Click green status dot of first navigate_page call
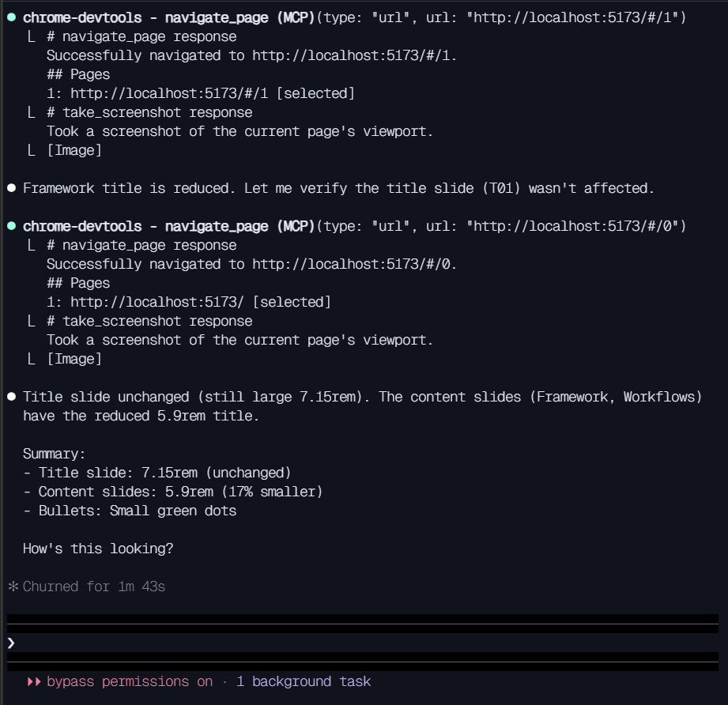728x705 pixels. pos(12,17)
